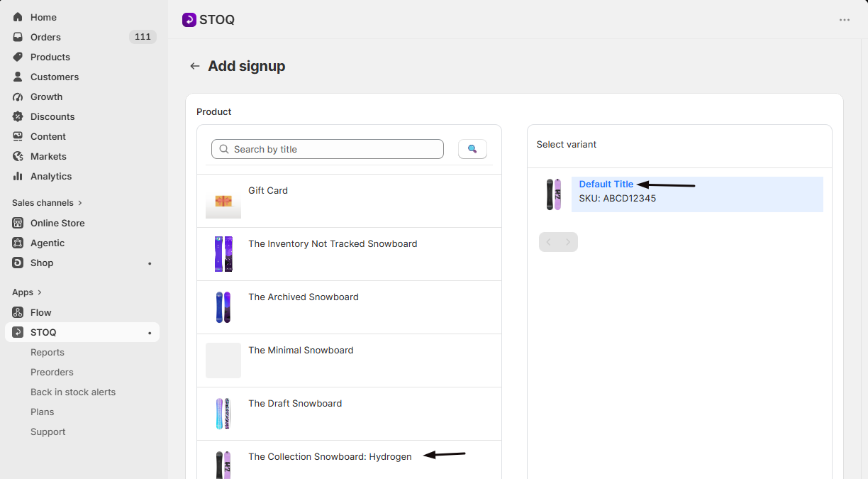
Task: Click the dot beside Shop channel
Action: click(150, 263)
